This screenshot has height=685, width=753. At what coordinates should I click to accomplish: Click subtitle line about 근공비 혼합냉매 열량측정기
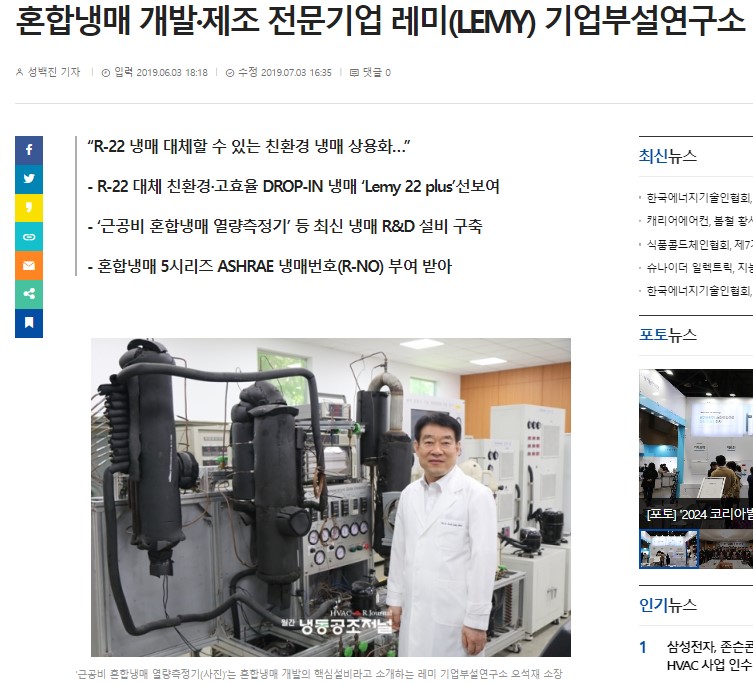[285, 226]
